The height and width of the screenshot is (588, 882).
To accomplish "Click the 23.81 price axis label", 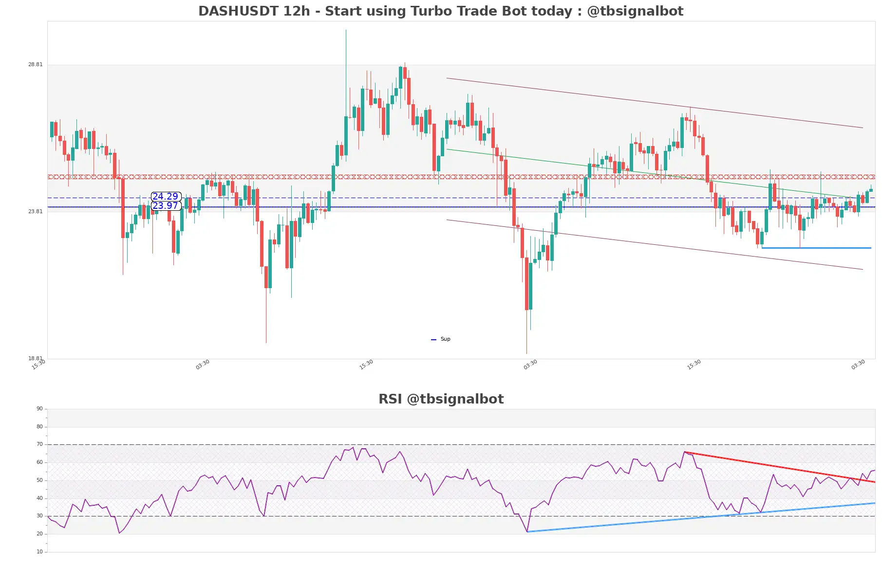I will click(x=35, y=211).
